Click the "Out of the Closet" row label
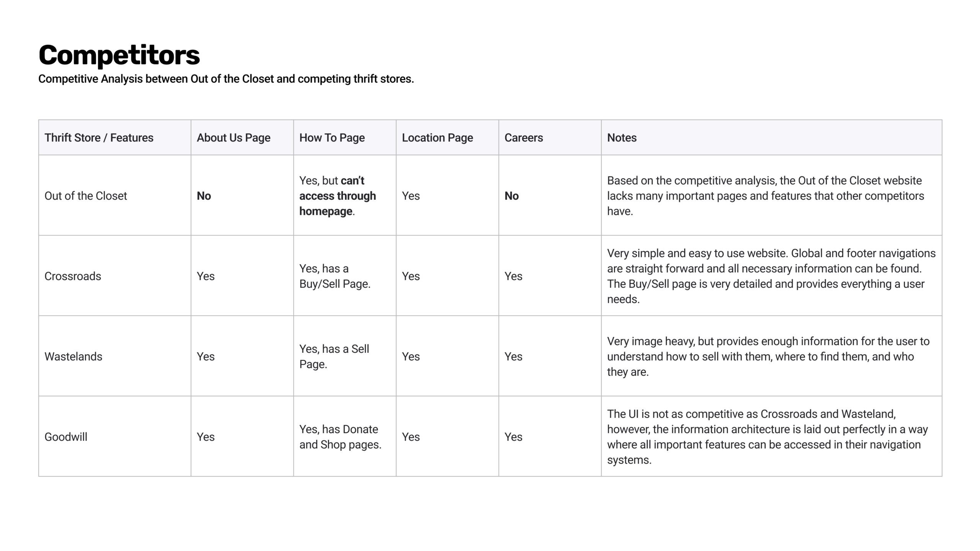980x551 pixels. (x=85, y=196)
